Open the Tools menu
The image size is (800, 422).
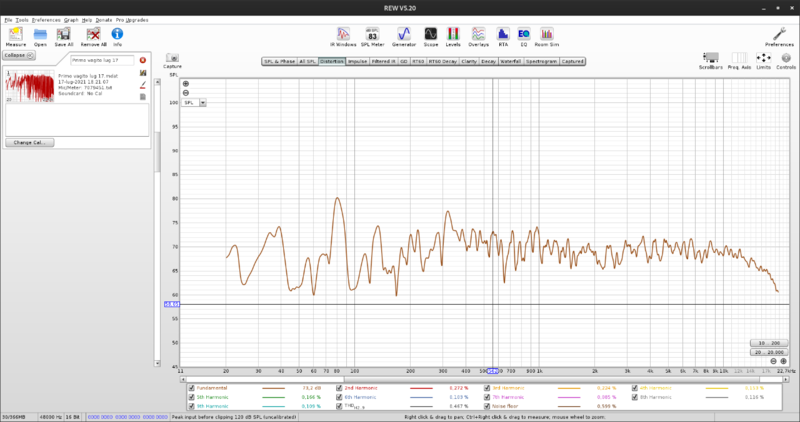tap(22, 19)
